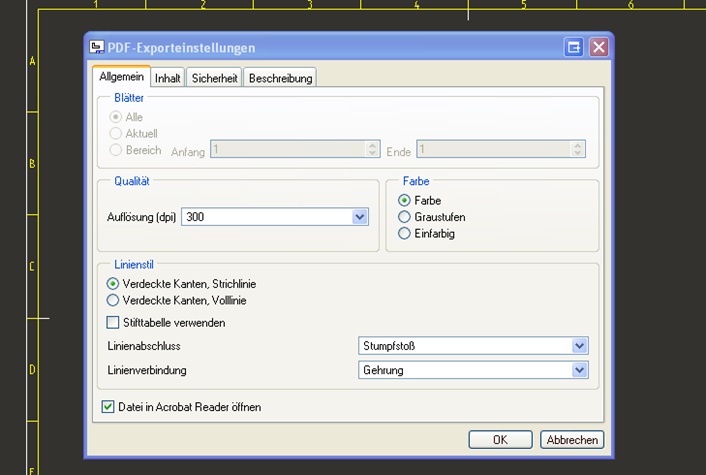The width and height of the screenshot is (706, 475).
Task: Close the PDF-Exporteinstellungen dialog
Action: [599, 47]
